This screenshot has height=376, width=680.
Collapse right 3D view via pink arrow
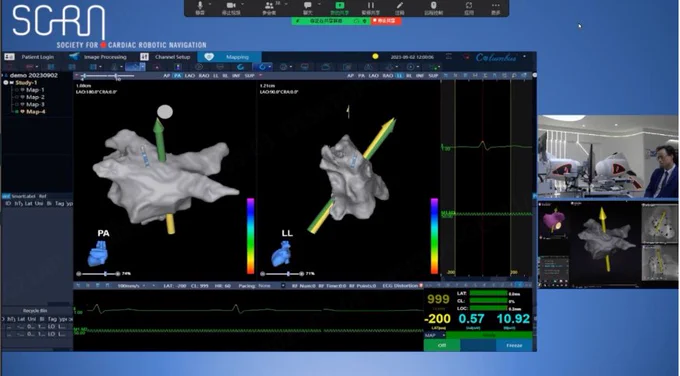(260, 75)
